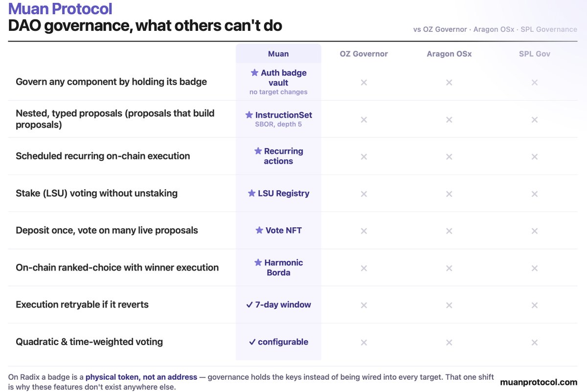Click 'Nested, typed proposals' feature text
587x392 pixels.
(x=115, y=119)
